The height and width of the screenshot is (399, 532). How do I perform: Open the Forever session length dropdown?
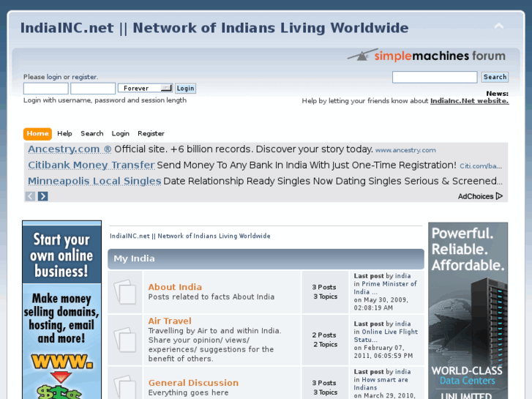point(145,89)
